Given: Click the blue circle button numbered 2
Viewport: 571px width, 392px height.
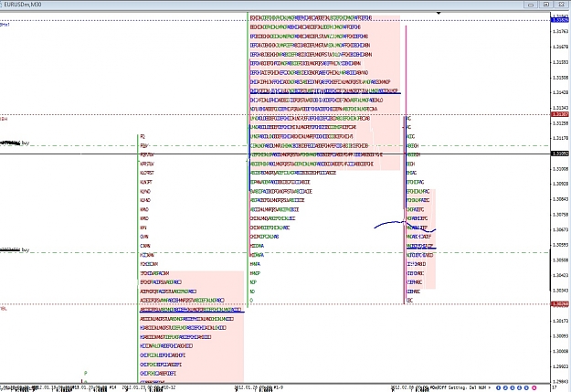Looking at the screenshot, I should (x=505, y=387).
